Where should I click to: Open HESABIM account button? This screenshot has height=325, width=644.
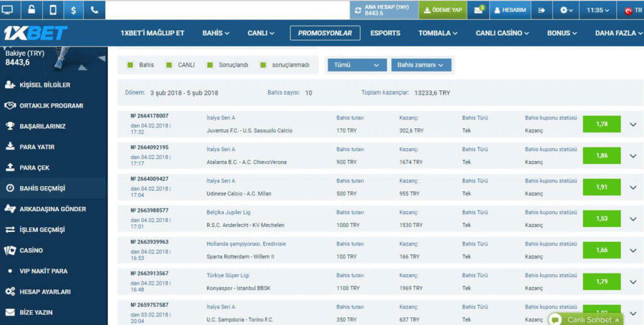pyautogui.click(x=509, y=10)
